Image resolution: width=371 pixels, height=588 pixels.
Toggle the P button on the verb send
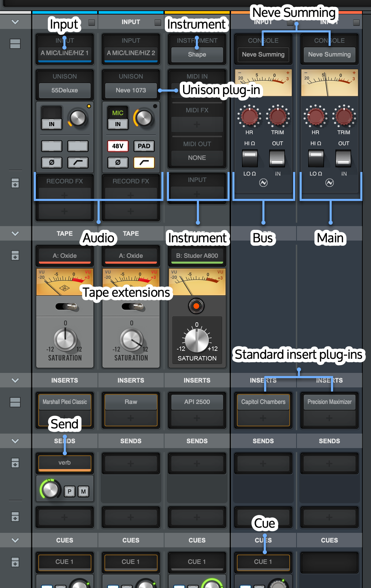(x=70, y=491)
